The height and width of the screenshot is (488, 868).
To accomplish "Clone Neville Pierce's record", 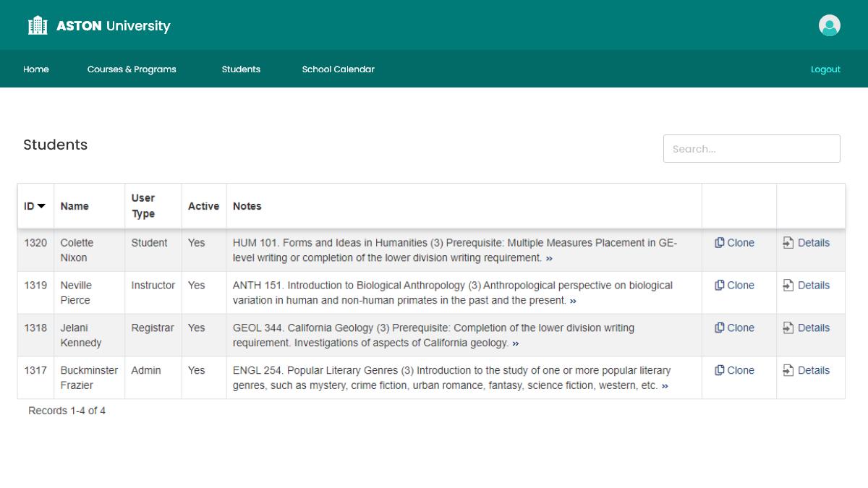I will click(734, 286).
